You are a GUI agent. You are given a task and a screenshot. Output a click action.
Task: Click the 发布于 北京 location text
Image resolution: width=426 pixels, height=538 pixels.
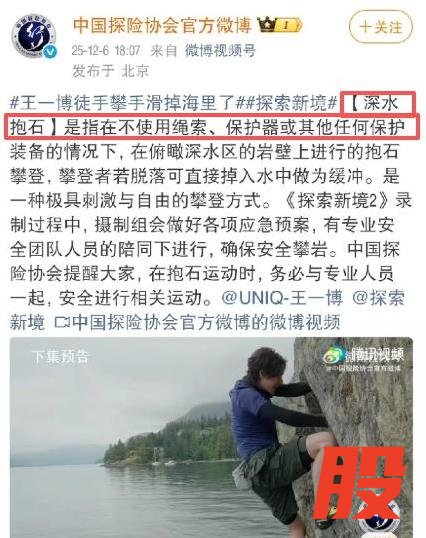111,71
